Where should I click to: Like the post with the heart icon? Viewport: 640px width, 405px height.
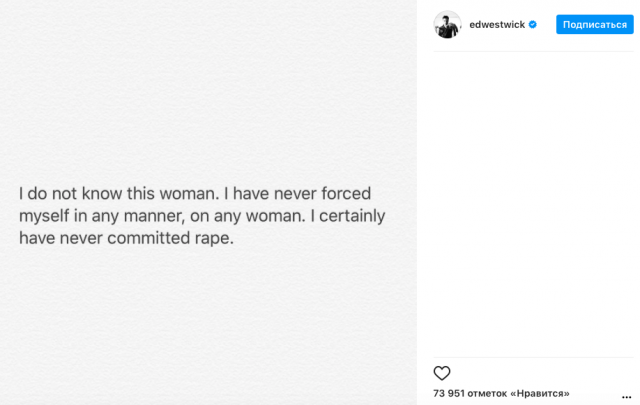point(442,373)
